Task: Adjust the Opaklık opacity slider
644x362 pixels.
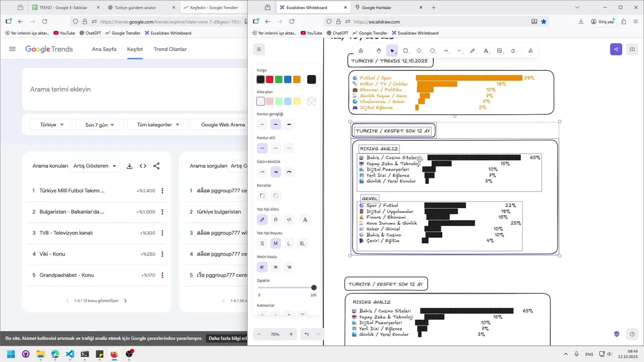Action: [287, 288]
